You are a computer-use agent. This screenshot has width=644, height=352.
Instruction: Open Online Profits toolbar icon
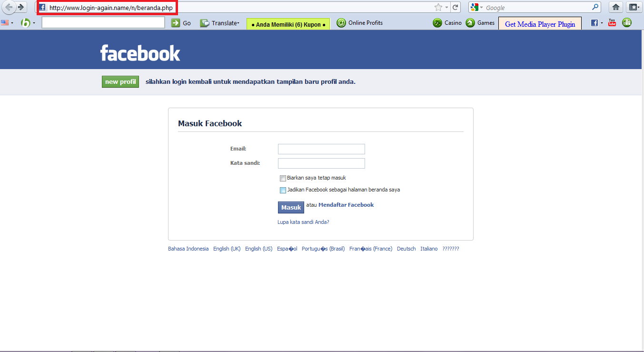[x=341, y=22]
